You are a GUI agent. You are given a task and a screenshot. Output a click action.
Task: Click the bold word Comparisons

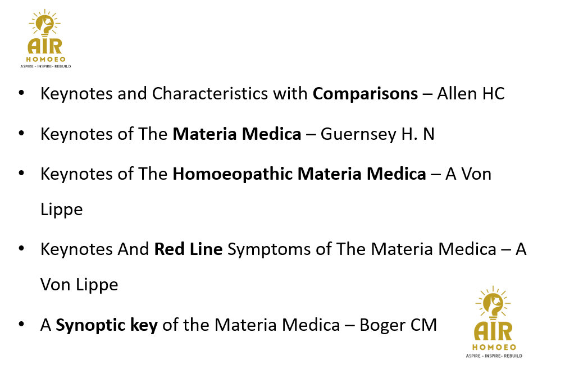[x=365, y=94]
